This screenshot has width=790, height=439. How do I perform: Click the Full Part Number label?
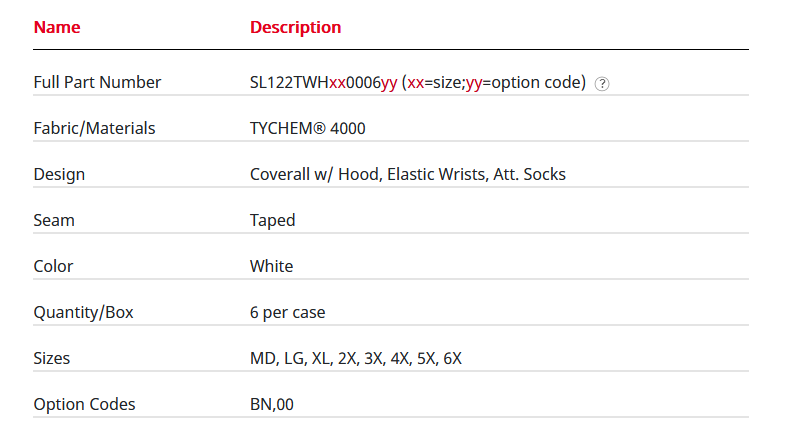coord(97,82)
